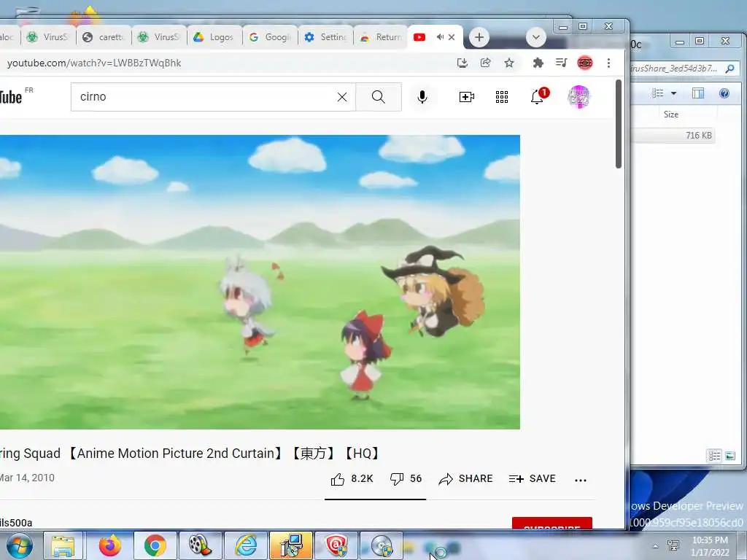Viewport: 747px width, 560px height.
Task: Select the 716 KB file row
Action: [673, 135]
